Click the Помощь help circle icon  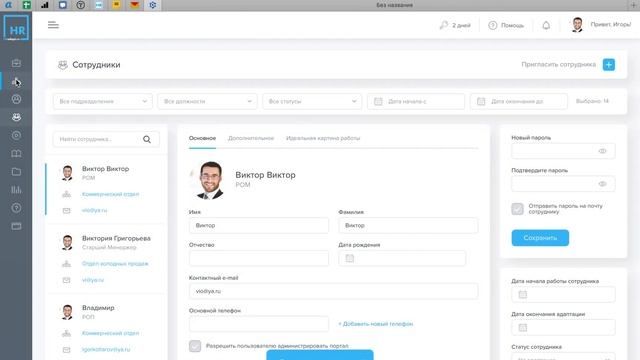click(493, 25)
